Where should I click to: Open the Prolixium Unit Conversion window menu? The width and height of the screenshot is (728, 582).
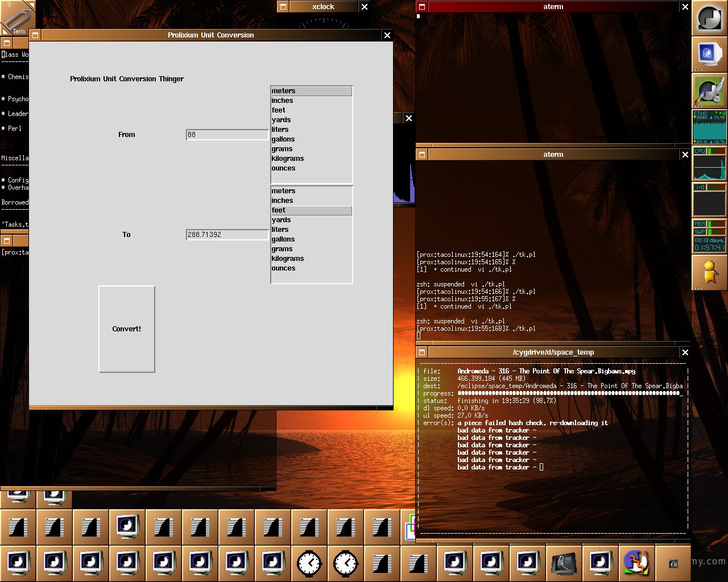click(35, 35)
